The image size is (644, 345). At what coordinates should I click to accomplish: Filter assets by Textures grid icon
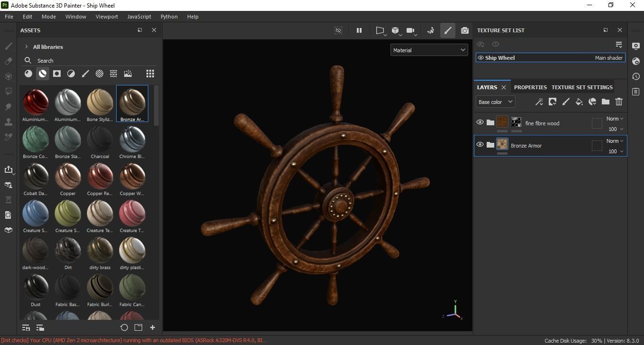(114, 74)
